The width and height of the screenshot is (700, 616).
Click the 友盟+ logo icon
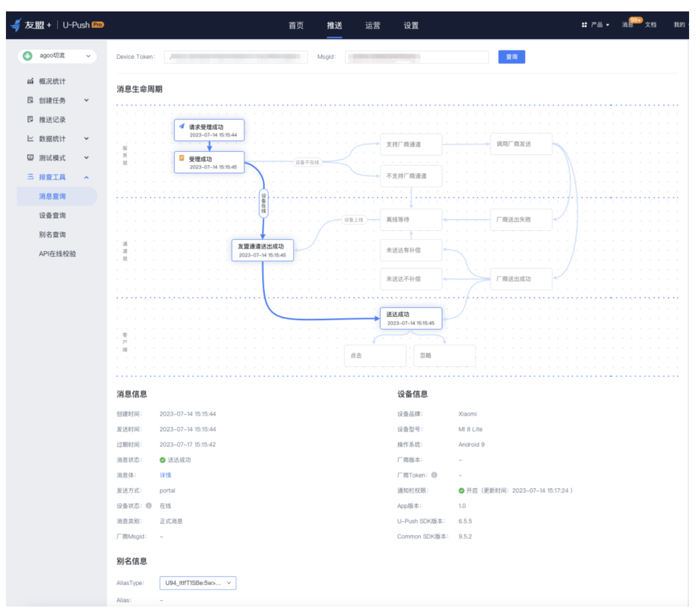click(16, 25)
